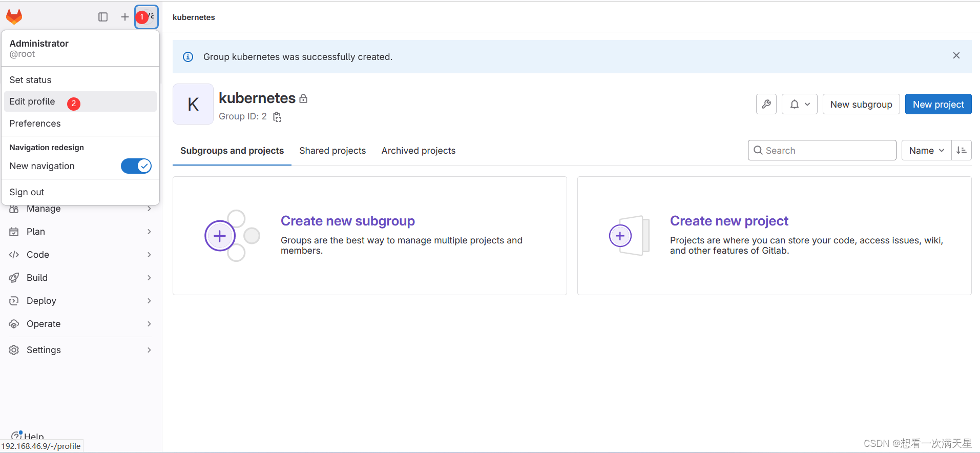Image resolution: width=980 pixels, height=453 pixels.
Task: Expand the Code section chevron
Action: pos(149,255)
